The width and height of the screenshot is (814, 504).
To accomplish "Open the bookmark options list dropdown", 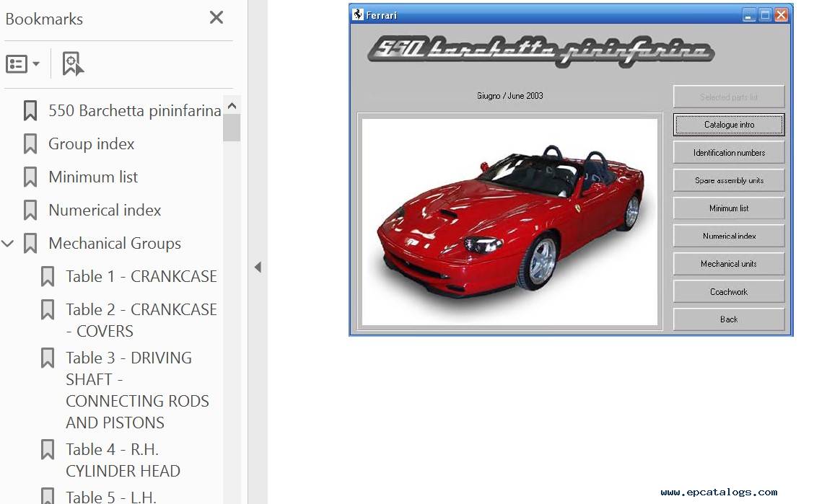I will pos(22,64).
